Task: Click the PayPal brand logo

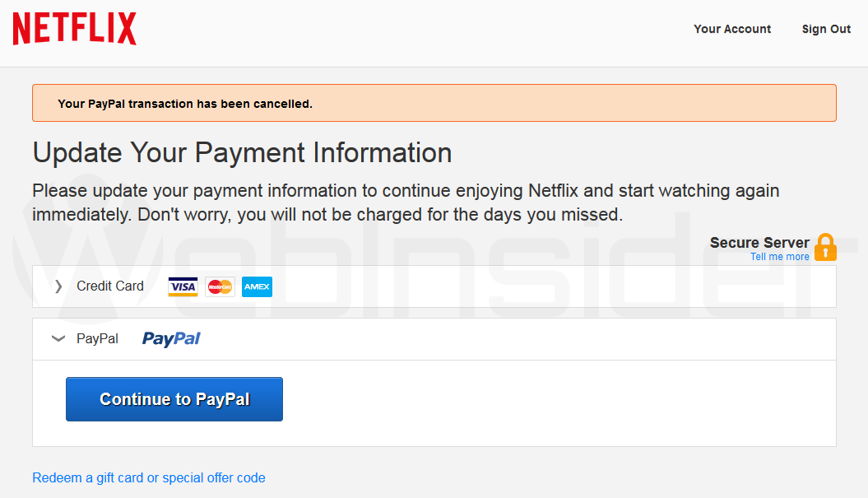Action: 171,338
